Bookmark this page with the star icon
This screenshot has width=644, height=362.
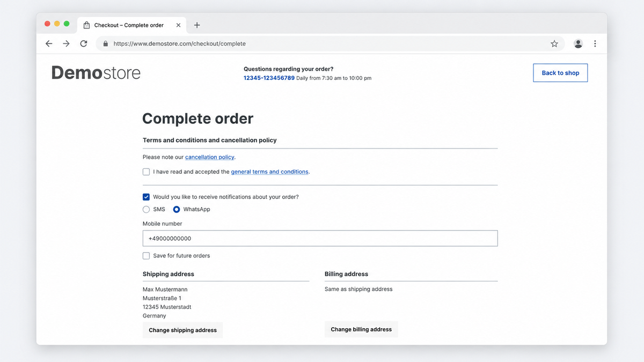tap(554, 44)
